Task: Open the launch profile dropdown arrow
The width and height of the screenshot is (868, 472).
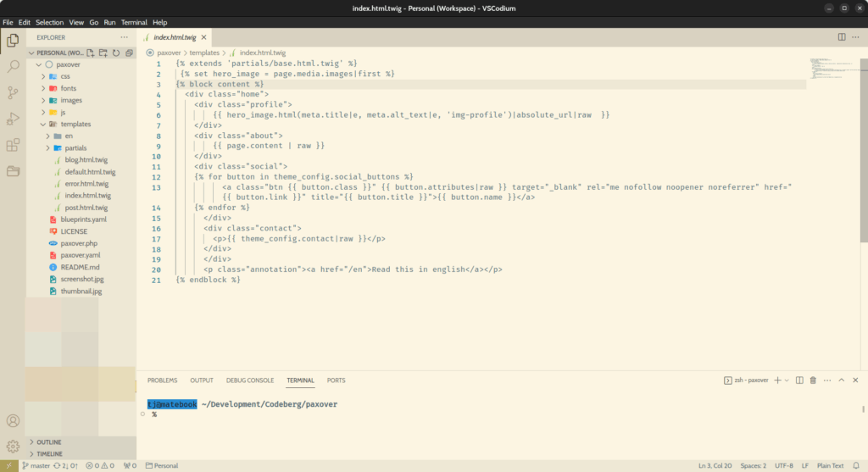Action: pos(787,380)
